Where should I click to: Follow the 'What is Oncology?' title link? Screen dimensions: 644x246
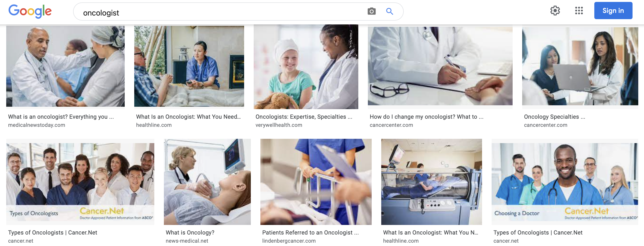(190, 232)
